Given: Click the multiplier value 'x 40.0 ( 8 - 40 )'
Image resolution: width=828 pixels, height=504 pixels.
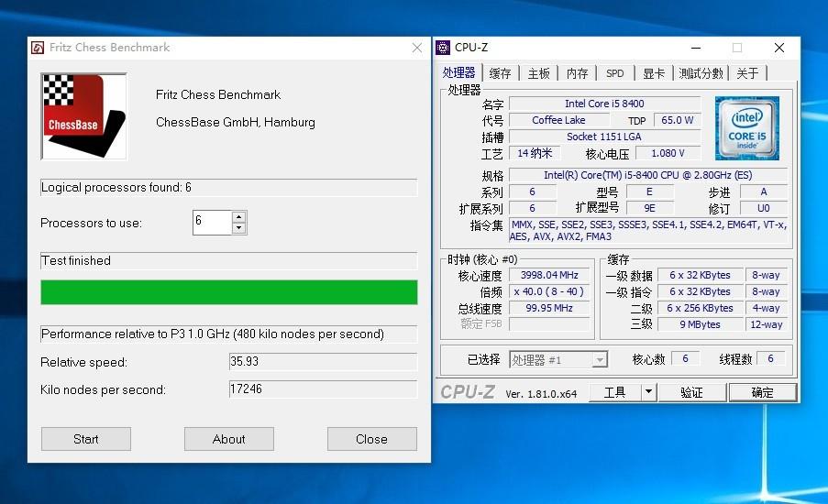Looking at the screenshot, I should (x=549, y=291).
